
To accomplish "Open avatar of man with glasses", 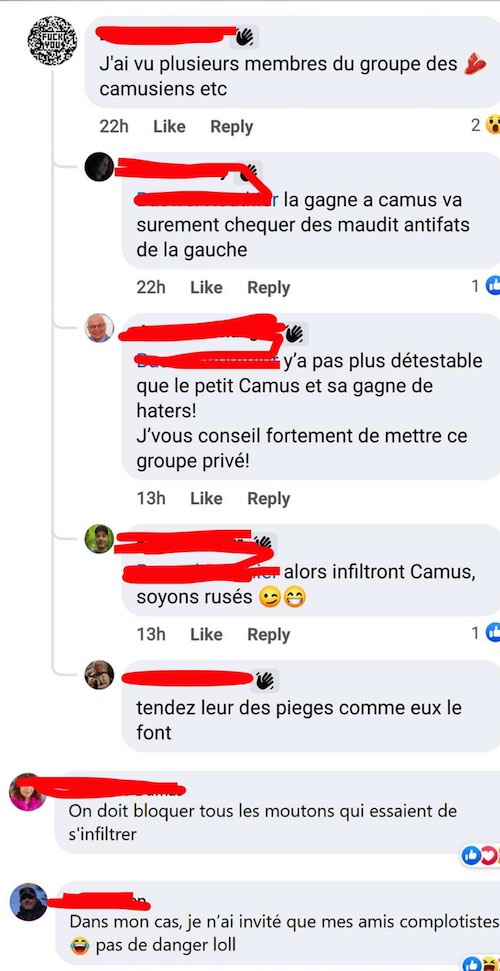I will pos(99,328).
